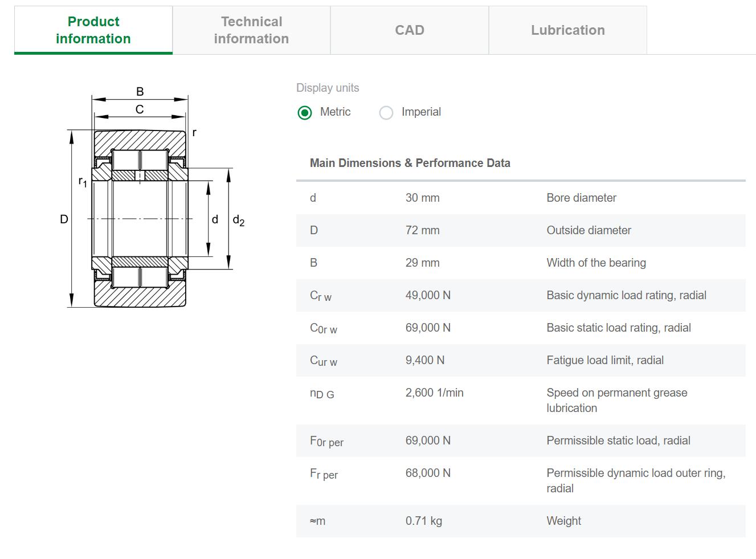This screenshot has width=756, height=559.
Task: Click 'Basic dynamic load rating, radial' text
Action: [x=627, y=295]
